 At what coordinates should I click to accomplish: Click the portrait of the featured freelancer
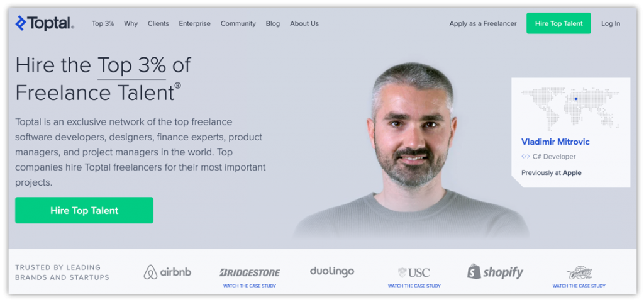(x=412, y=152)
